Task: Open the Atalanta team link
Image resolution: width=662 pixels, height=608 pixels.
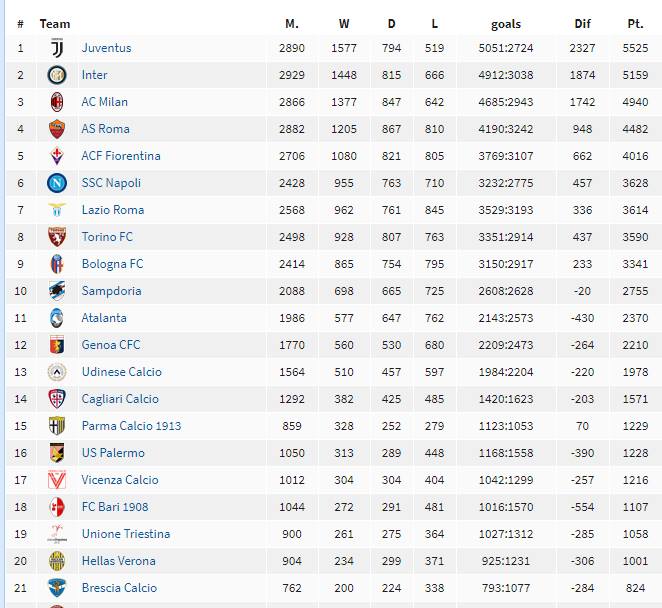Action: pos(104,318)
